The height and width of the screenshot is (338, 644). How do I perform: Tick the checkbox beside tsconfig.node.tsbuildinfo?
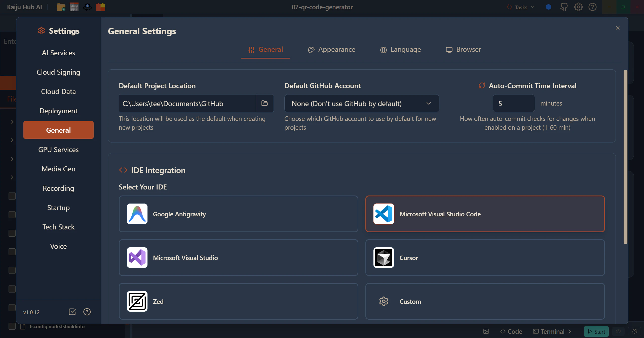tap(12, 326)
